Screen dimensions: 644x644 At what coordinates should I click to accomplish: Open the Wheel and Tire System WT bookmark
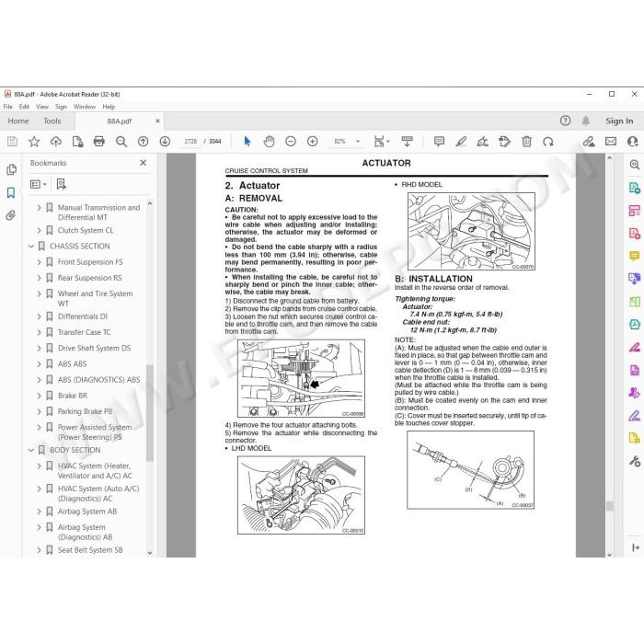click(x=95, y=299)
